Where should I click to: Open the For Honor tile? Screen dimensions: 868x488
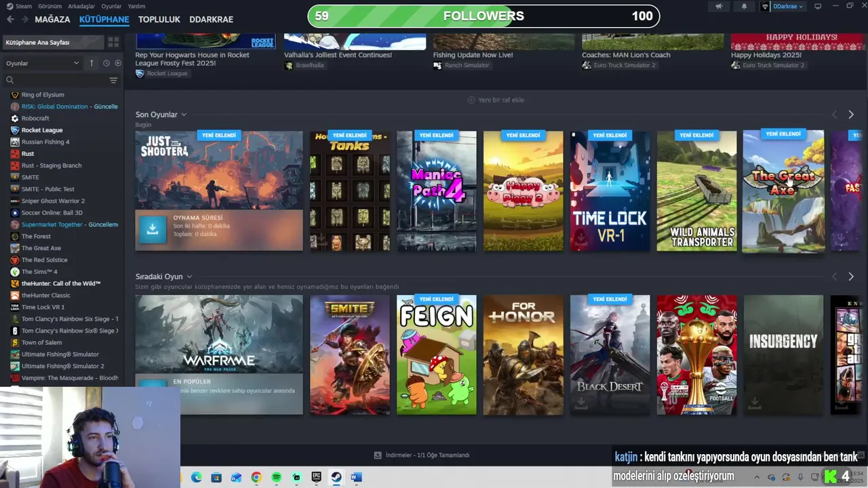[523, 354]
